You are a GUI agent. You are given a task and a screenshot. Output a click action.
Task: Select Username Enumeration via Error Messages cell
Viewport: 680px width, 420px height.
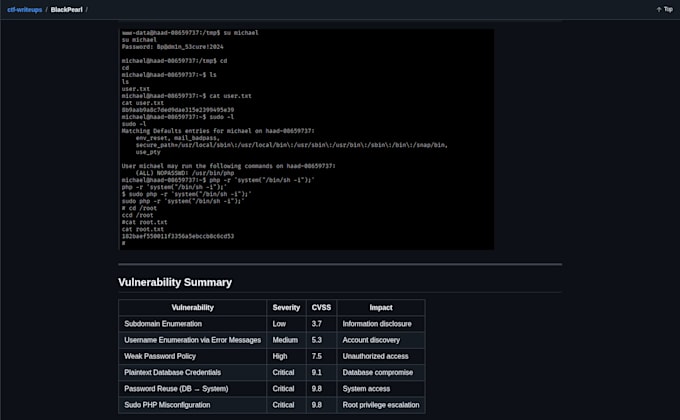[193, 340]
